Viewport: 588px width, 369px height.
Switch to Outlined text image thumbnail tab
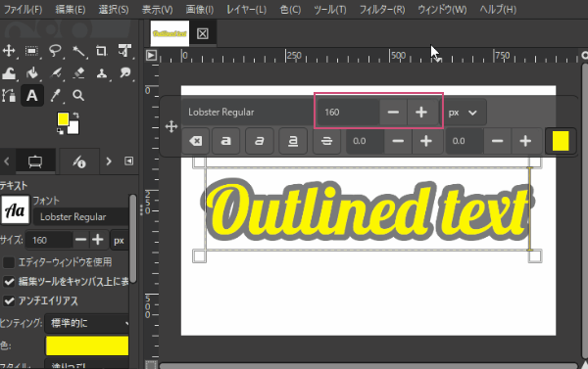pyautogui.click(x=170, y=33)
